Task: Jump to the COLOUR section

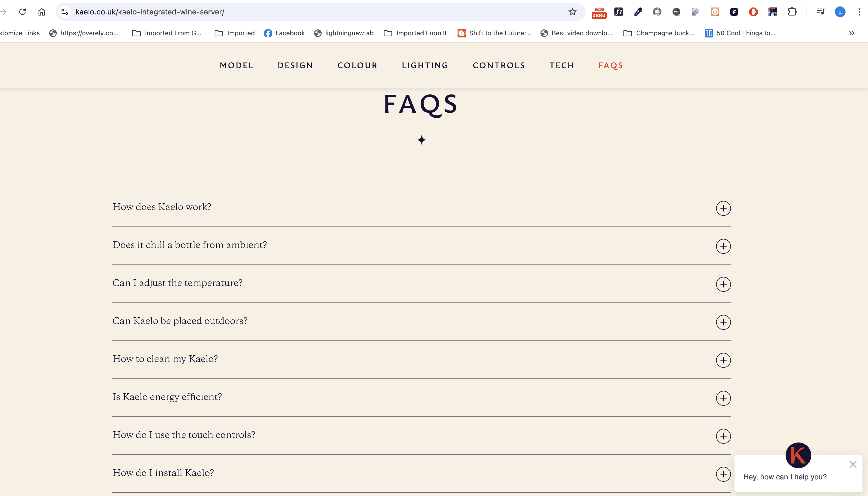Action: click(x=357, y=65)
